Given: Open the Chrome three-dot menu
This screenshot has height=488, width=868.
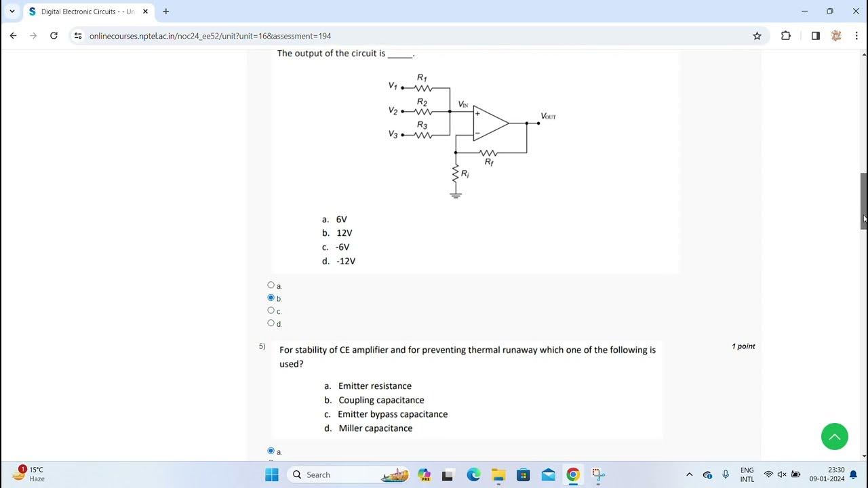Looking at the screenshot, I should (856, 36).
